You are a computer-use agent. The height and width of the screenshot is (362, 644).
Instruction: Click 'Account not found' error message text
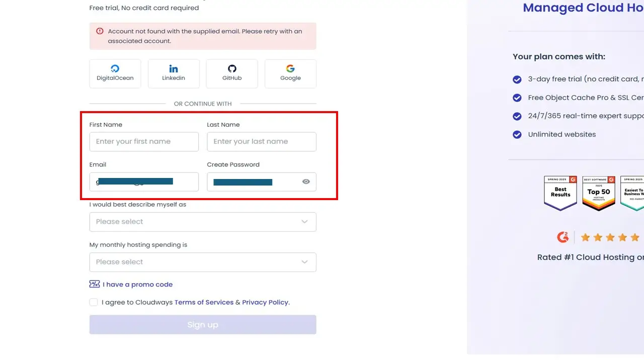(x=205, y=36)
